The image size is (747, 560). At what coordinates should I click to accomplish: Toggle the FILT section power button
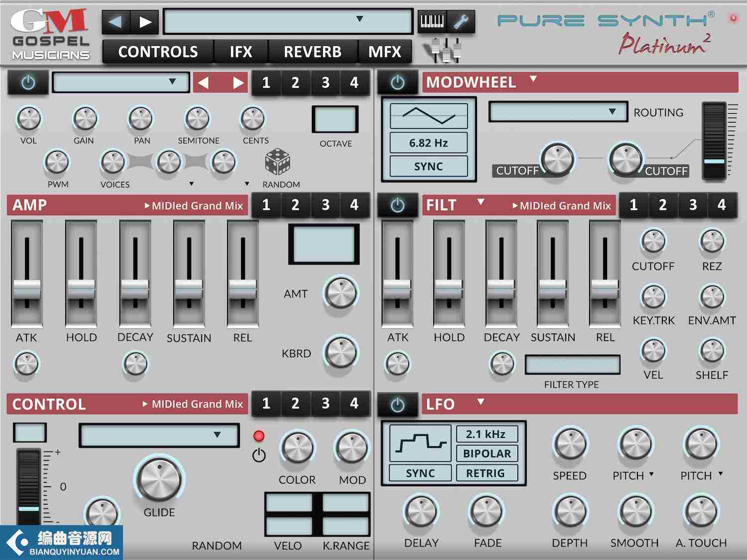397,205
